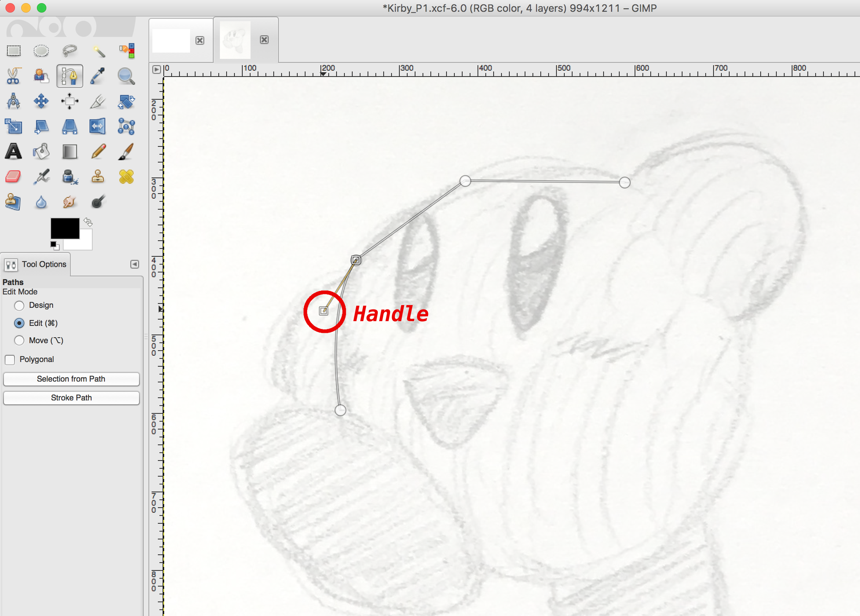Choose Move edit mode radio button
This screenshot has width=860, height=616.
[19, 340]
